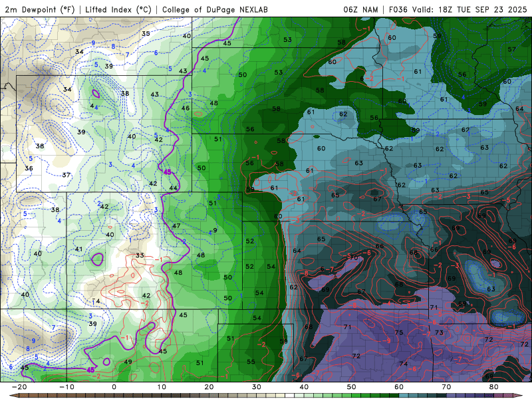Click the dewpoint value "36" on the map
532x399 pixels.
click(29, 168)
